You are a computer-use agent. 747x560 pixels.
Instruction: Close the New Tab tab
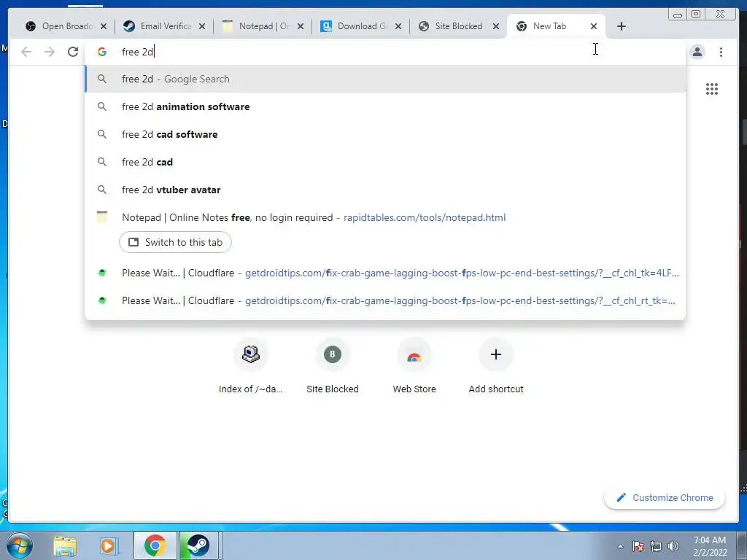point(594,26)
